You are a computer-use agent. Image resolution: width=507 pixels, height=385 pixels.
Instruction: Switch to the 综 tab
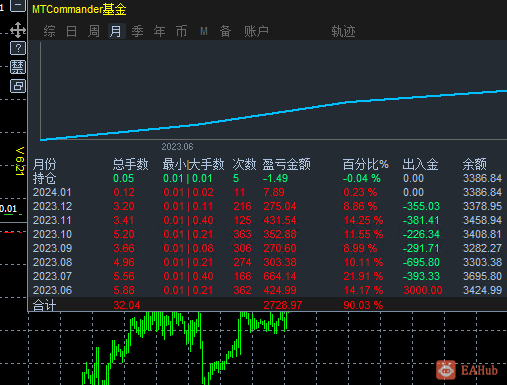pos(49,31)
